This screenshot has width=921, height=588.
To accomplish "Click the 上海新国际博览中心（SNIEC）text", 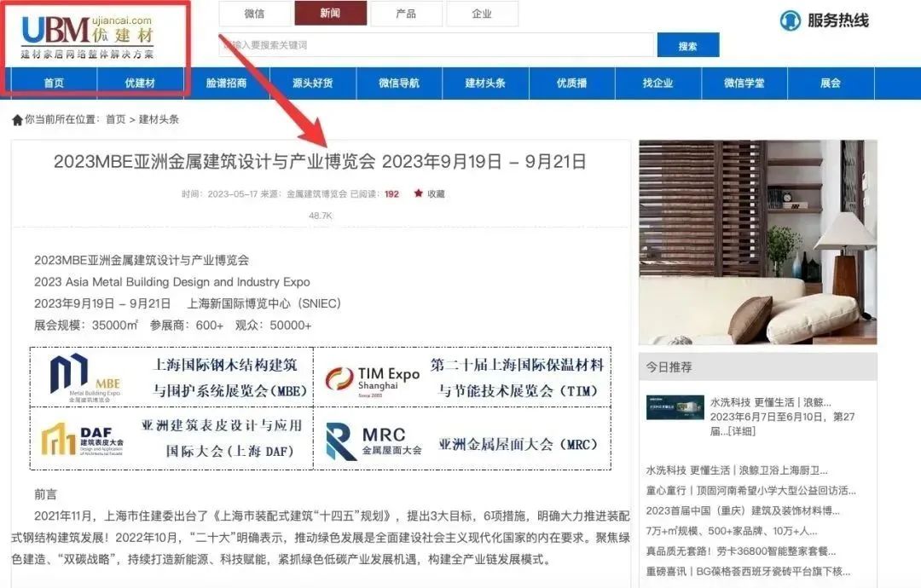I will coord(264,304).
